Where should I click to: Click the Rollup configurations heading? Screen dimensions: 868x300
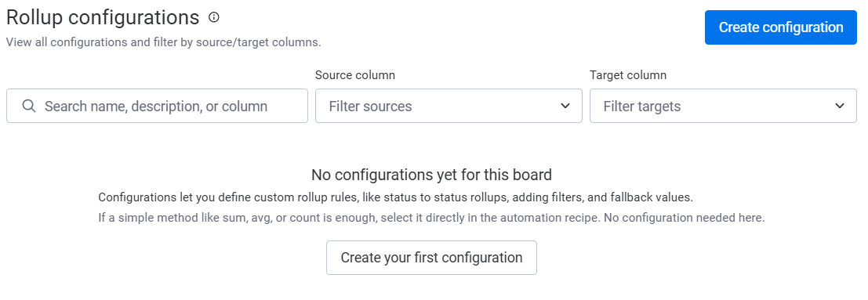point(103,18)
